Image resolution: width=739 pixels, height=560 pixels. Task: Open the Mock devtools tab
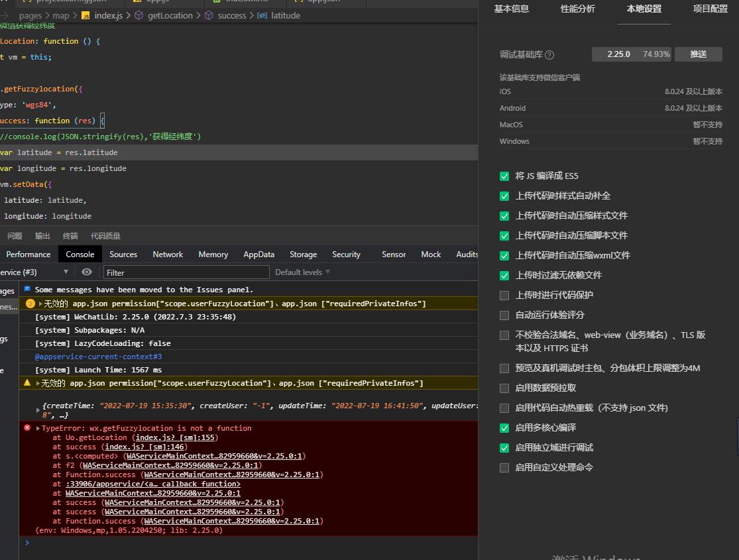(x=431, y=254)
